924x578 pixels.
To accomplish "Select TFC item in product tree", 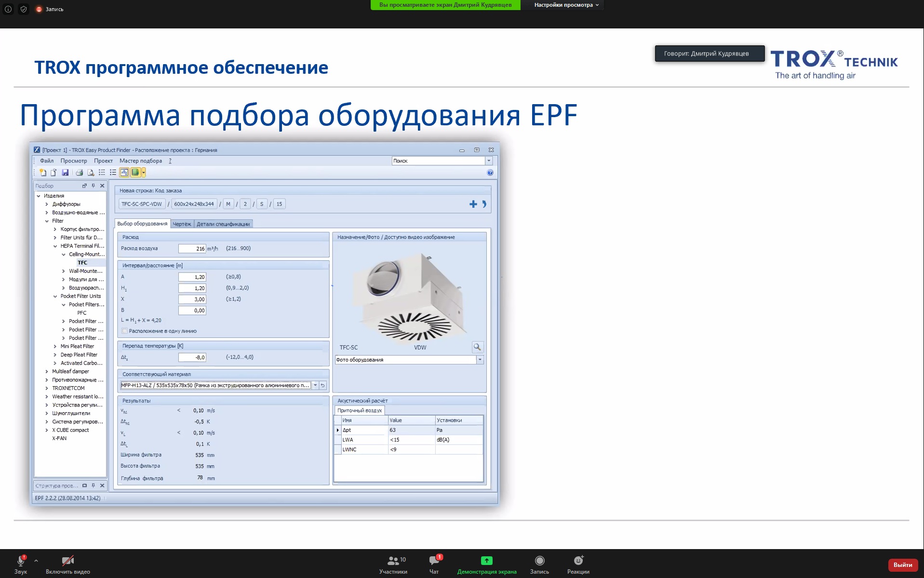I will tap(83, 263).
